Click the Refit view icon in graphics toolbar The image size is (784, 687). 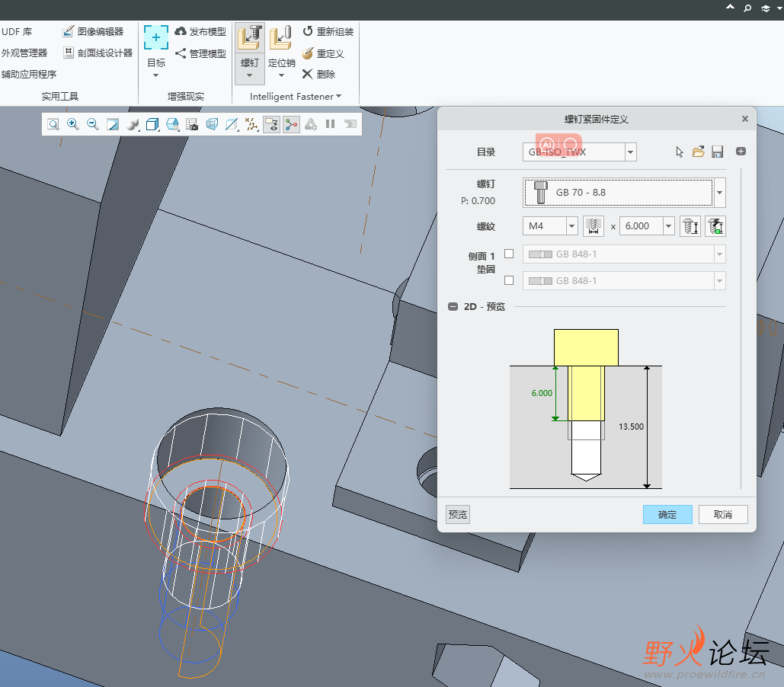[x=53, y=124]
